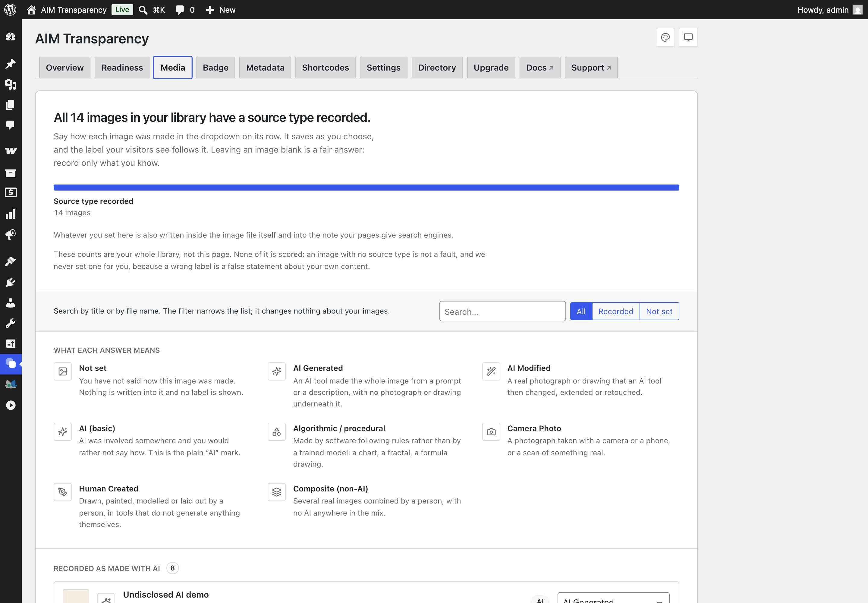
Task: Filter the list to Not set images
Action: click(x=659, y=311)
